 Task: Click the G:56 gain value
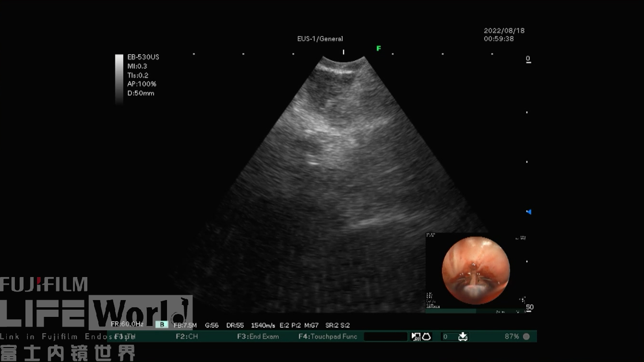(x=212, y=325)
